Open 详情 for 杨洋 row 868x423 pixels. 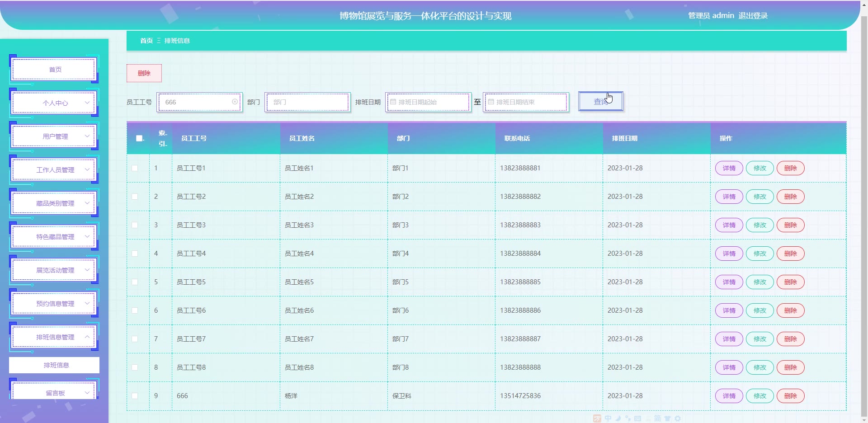(729, 396)
